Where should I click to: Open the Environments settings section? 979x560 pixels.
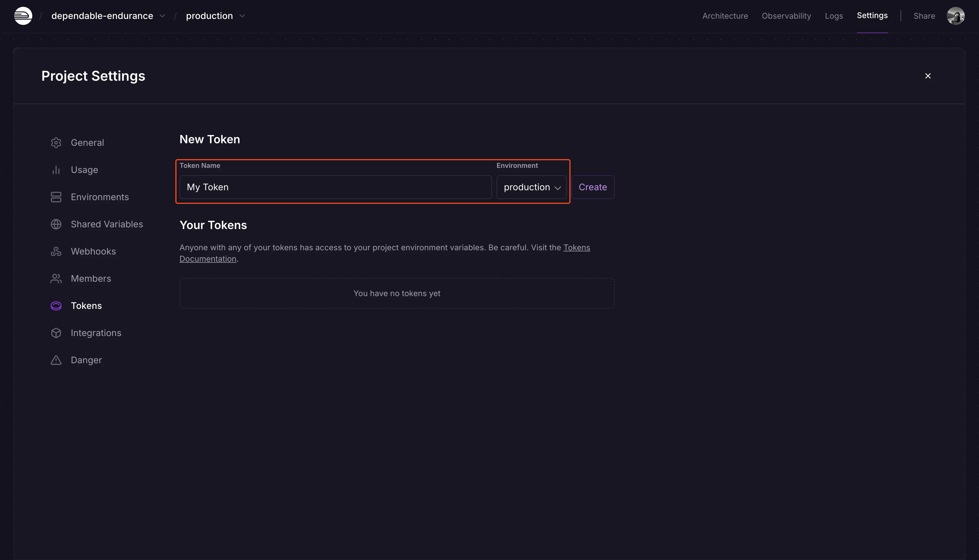coord(100,197)
